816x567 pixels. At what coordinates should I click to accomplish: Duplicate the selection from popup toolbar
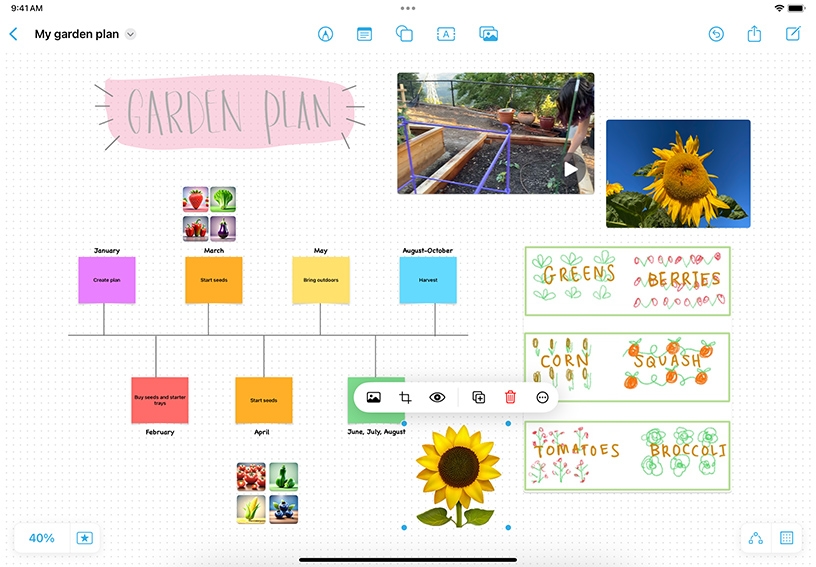click(478, 397)
